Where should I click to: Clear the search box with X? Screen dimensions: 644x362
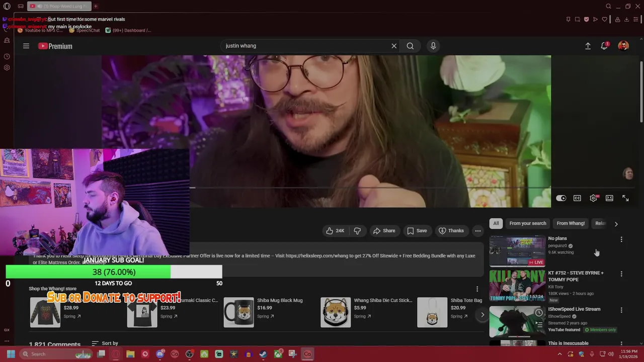point(394,46)
